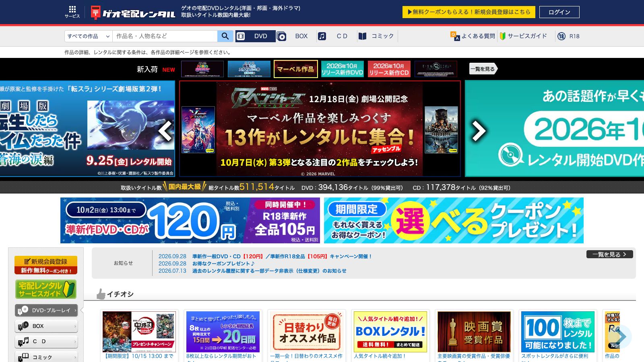
Task: Click the book icon beside コミック
Action: coord(363,36)
